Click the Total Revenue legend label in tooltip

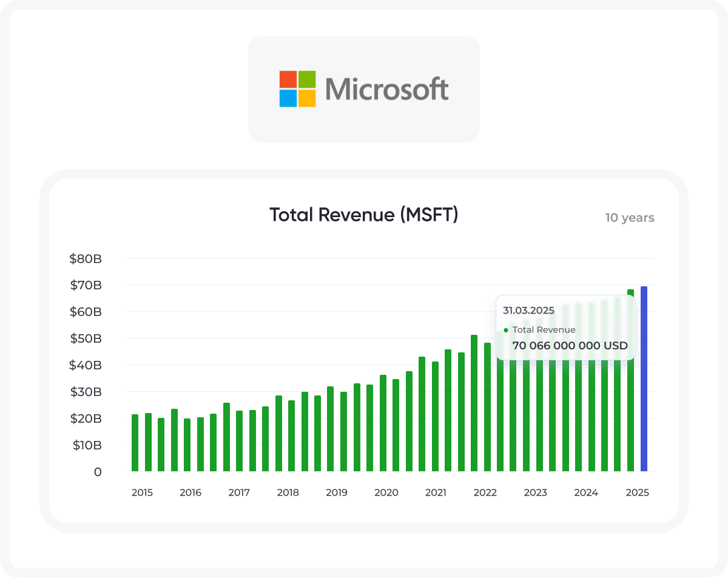point(544,330)
